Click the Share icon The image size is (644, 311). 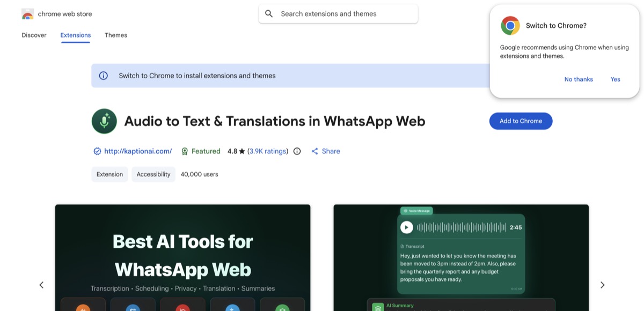pyautogui.click(x=315, y=151)
